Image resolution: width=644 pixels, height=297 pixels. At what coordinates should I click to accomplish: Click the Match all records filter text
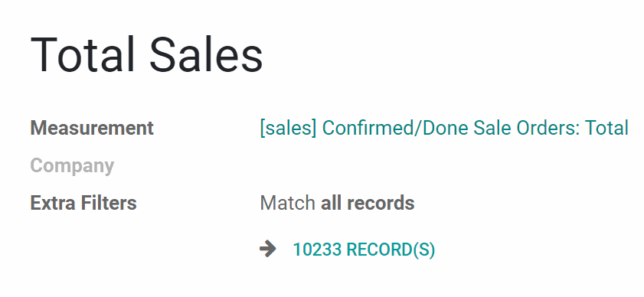pyautogui.click(x=337, y=203)
